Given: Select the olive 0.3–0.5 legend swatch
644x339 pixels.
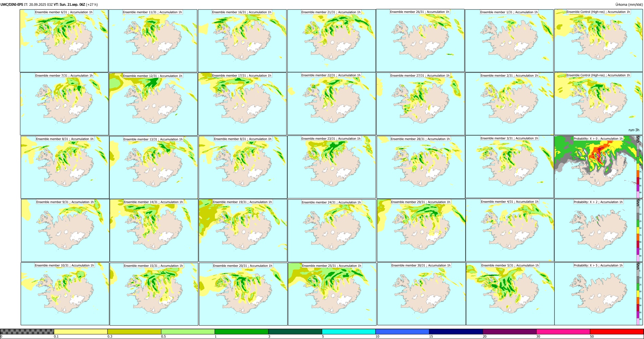Looking at the screenshot, I should 134,332.
